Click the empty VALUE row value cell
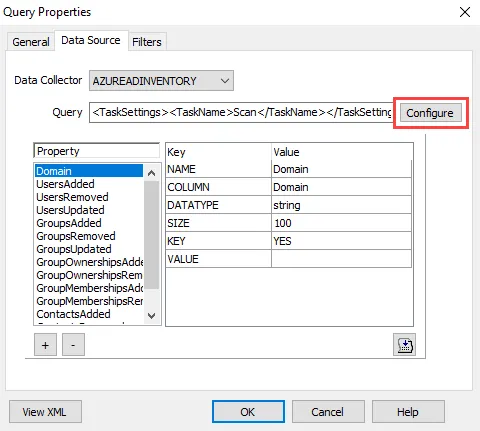This screenshot has height=431, width=480. pyautogui.click(x=341, y=259)
